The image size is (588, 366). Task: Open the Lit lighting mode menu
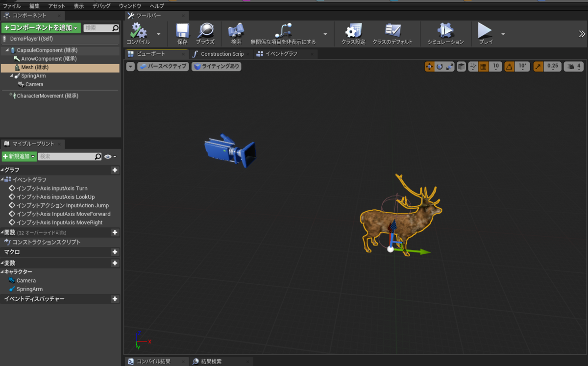pyautogui.click(x=217, y=66)
